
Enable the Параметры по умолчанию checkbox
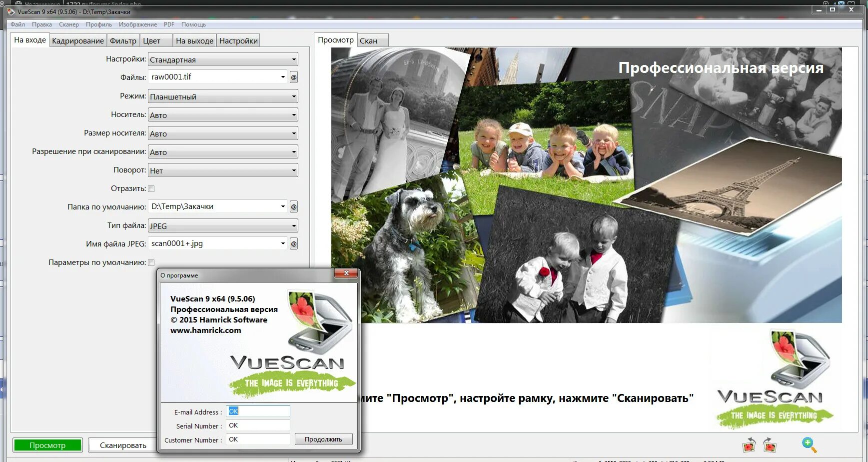[151, 261]
